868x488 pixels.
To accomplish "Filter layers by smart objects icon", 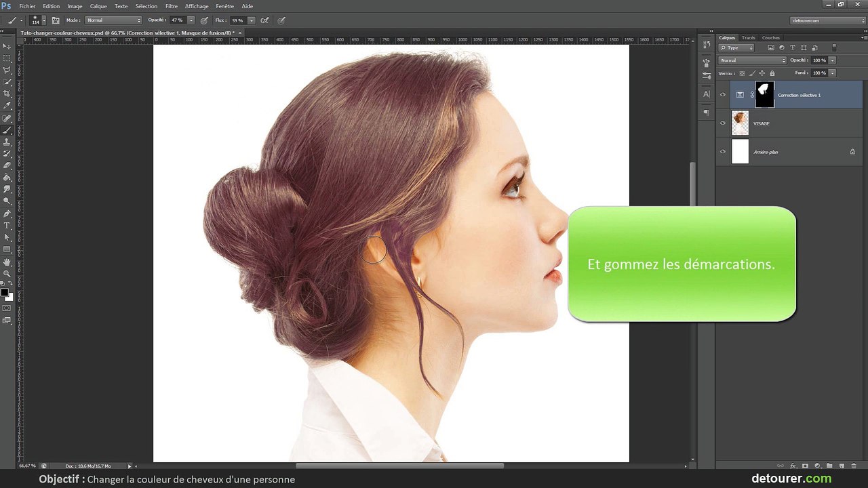I will [x=814, y=48].
